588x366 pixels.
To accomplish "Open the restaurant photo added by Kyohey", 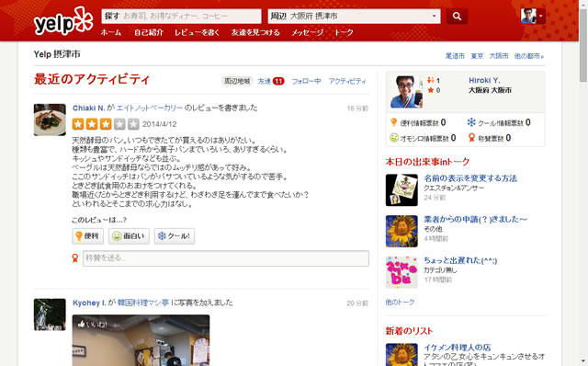I will 141,340.
